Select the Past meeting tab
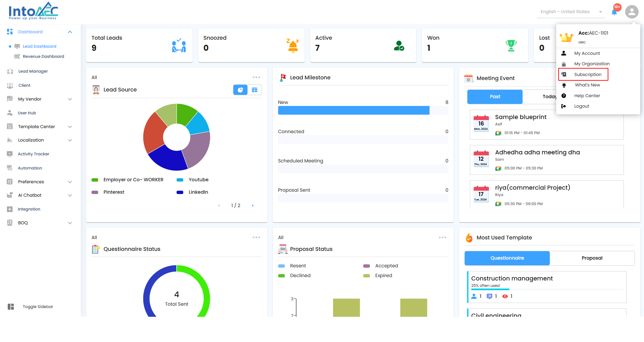 [495, 97]
